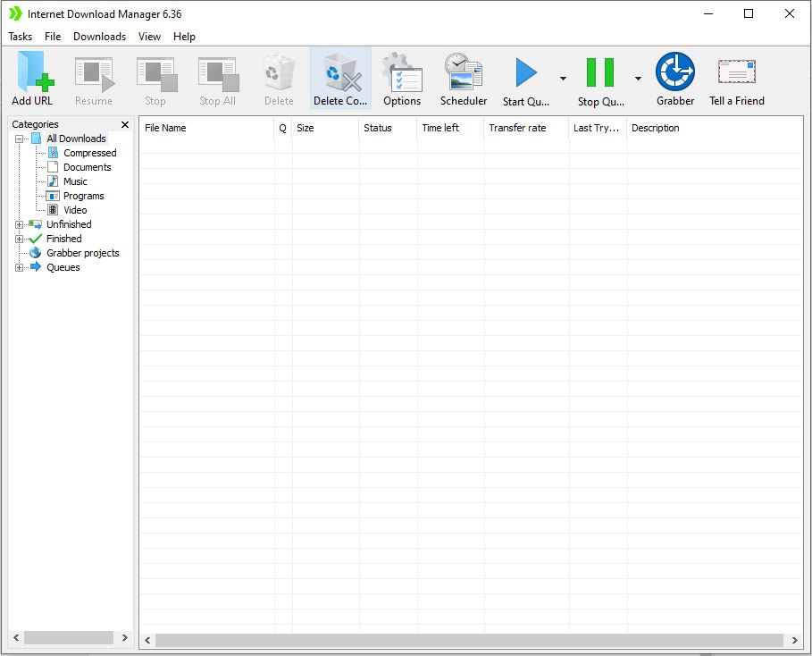
Task: Open the View menu
Action: [x=149, y=37]
